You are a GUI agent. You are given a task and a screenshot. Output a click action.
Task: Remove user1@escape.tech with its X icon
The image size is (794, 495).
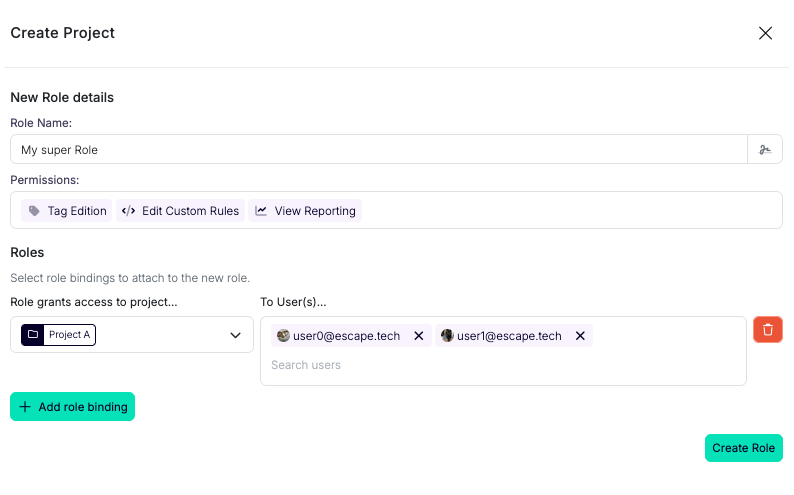(580, 336)
